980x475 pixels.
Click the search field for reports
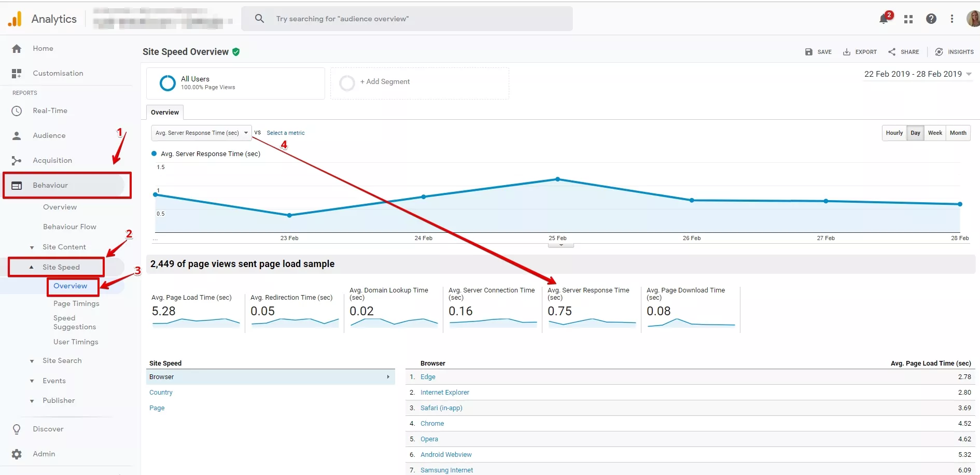point(407,19)
